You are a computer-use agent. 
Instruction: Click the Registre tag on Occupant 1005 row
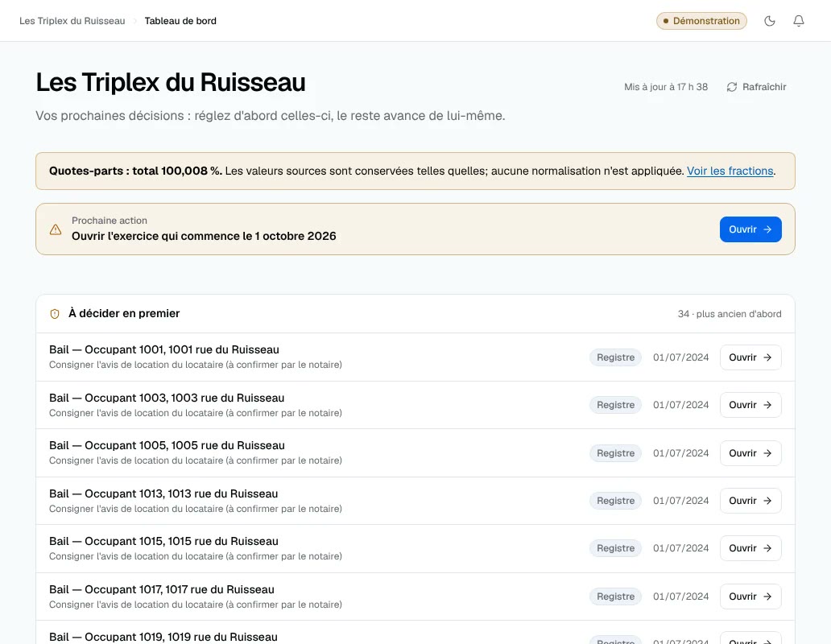(615, 453)
